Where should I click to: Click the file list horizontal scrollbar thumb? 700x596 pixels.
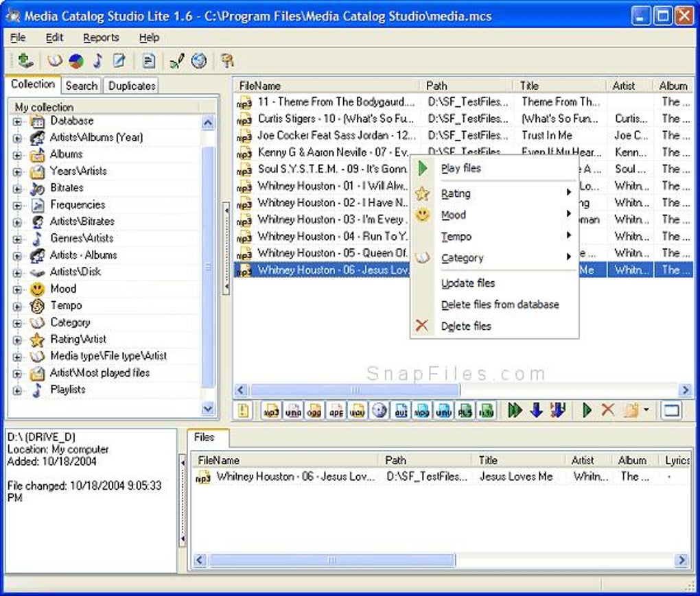(x=354, y=390)
